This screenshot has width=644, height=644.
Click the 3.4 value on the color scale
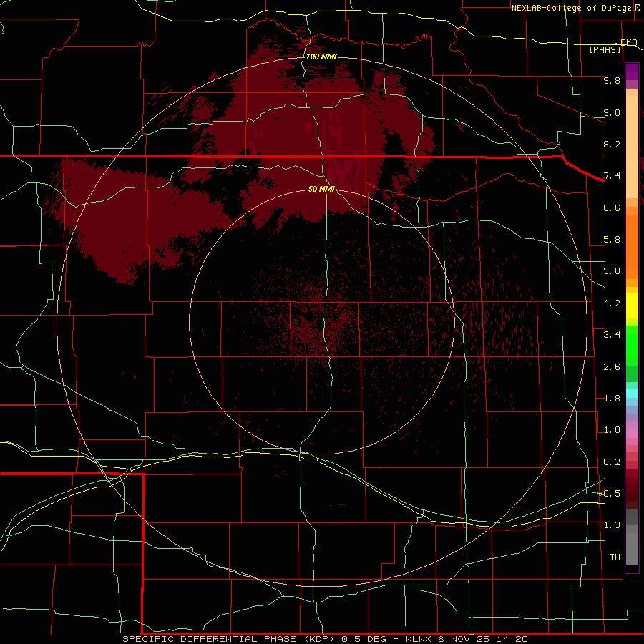(612, 335)
